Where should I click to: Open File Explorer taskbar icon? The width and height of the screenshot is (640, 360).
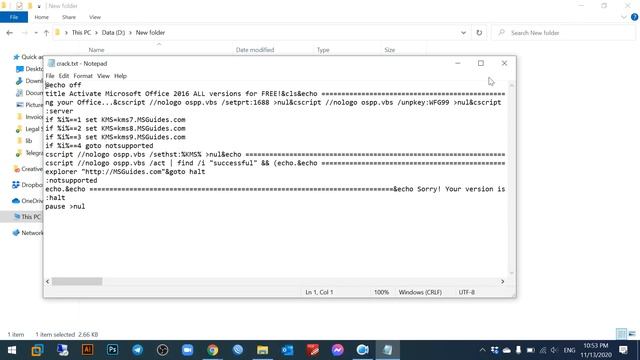[x=262, y=350]
